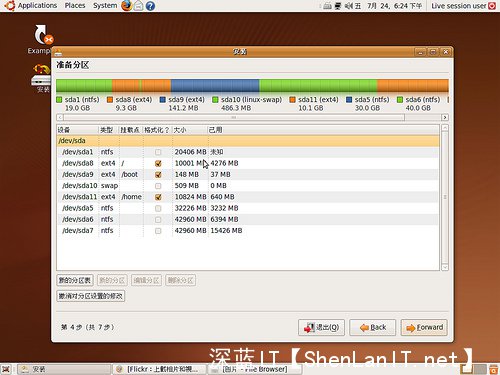Click the sda8 (ext4) orange legend swatch
Screen dimensions: 500x375
(x=110, y=100)
